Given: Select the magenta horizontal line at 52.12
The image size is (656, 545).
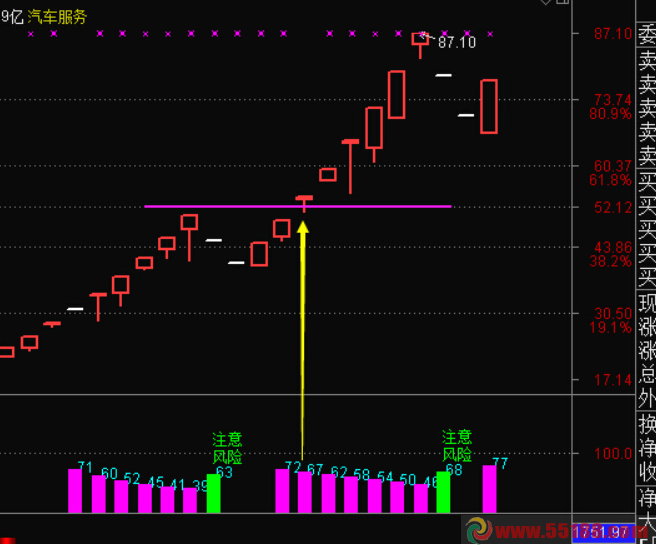Looking at the screenshot, I should pyautogui.click(x=298, y=206).
